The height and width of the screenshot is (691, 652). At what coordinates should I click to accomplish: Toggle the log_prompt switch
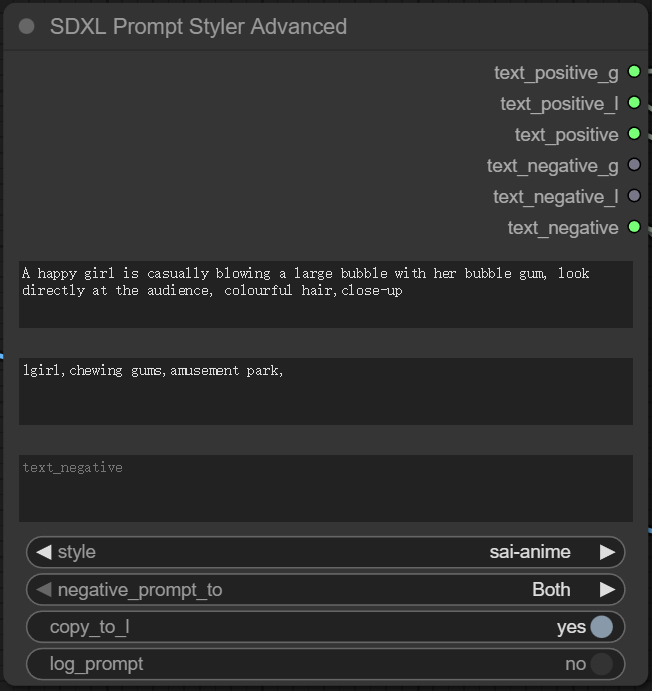pos(600,664)
